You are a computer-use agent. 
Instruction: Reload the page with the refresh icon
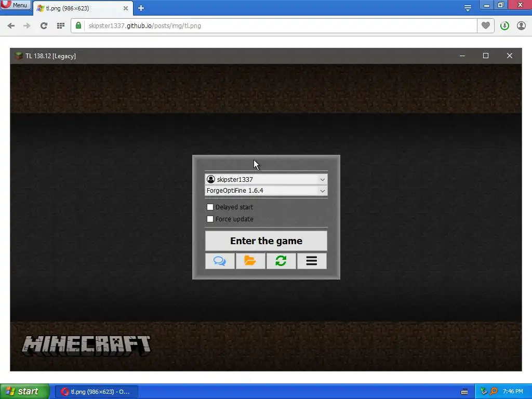pyautogui.click(x=44, y=26)
